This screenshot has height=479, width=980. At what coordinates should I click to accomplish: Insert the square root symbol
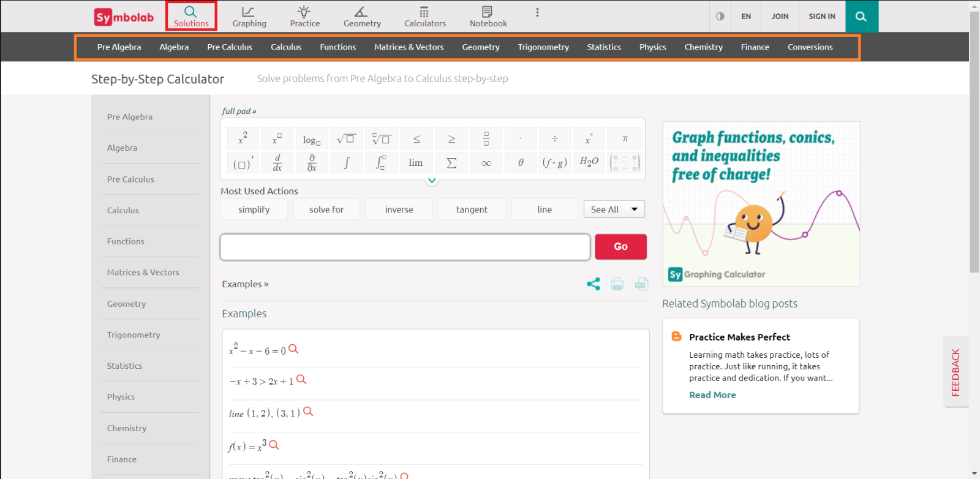click(346, 139)
